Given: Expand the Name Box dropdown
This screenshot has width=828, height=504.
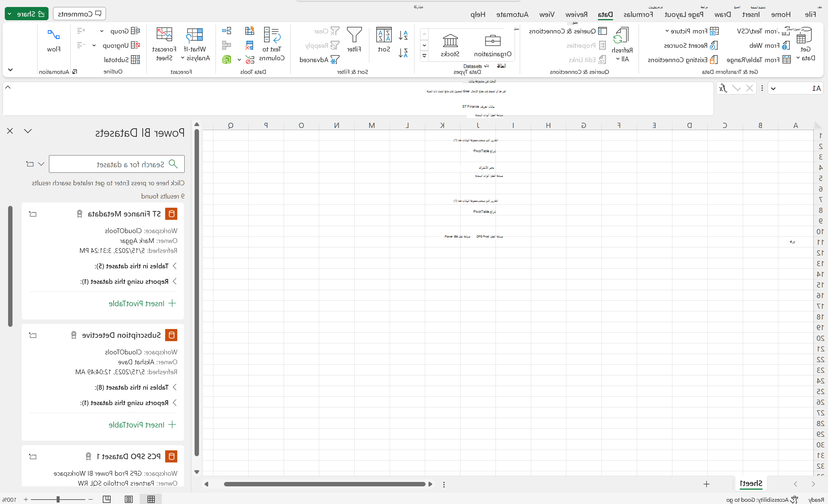Looking at the screenshot, I should [x=773, y=89].
